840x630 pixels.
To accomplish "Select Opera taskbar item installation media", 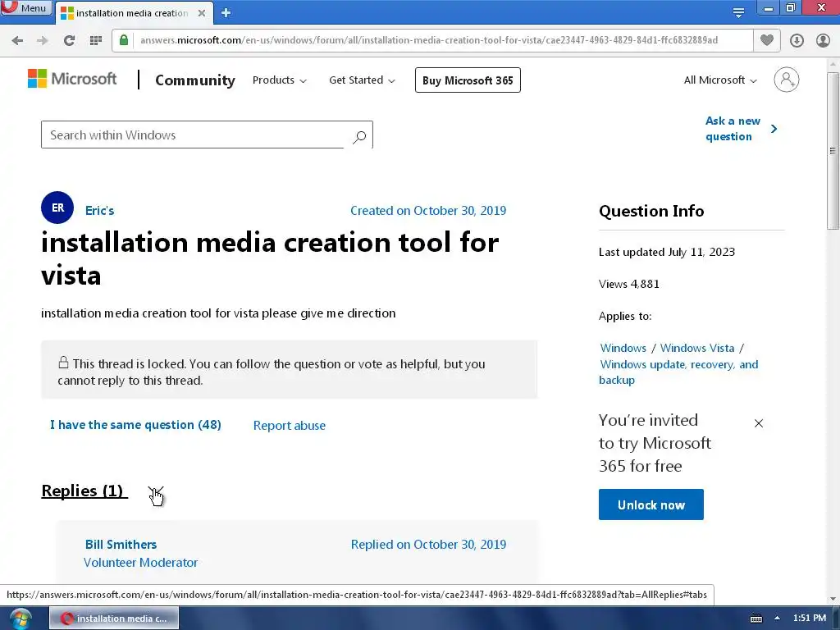I will point(114,619).
